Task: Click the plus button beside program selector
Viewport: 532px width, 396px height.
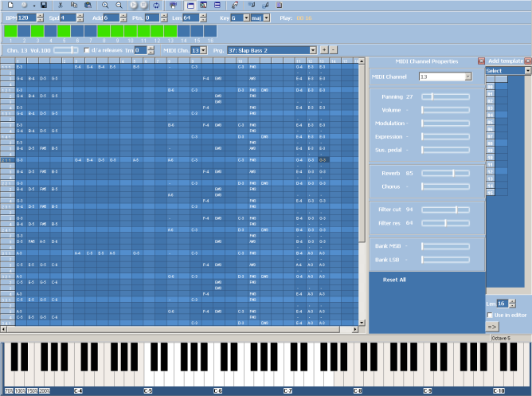Action: tap(323, 50)
